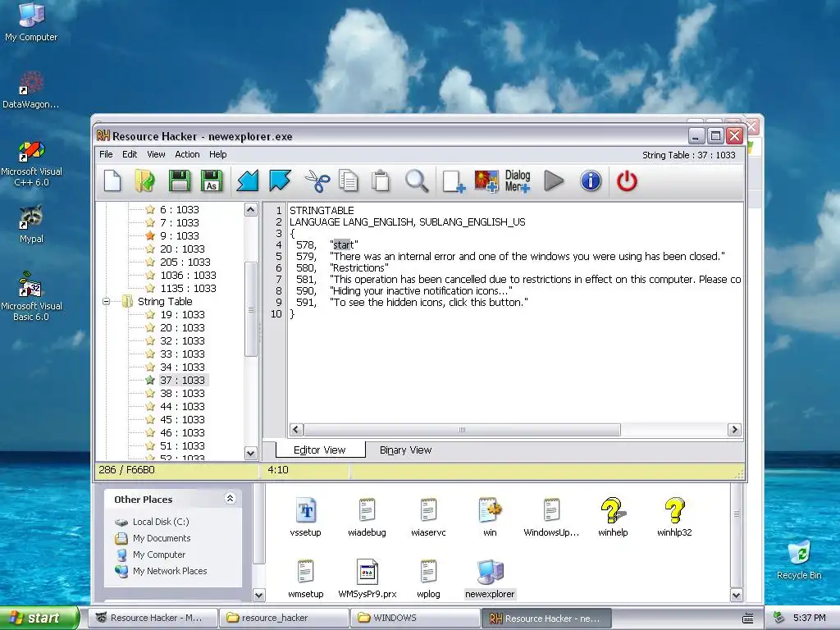840x630 pixels.
Task: Click the Restrictions string on line 6
Action: tap(359, 268)
